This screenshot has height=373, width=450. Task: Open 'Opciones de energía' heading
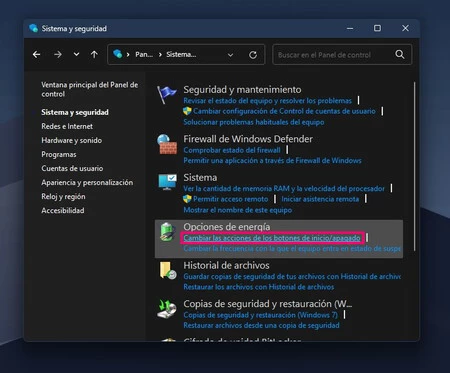[x=227, y=227]
